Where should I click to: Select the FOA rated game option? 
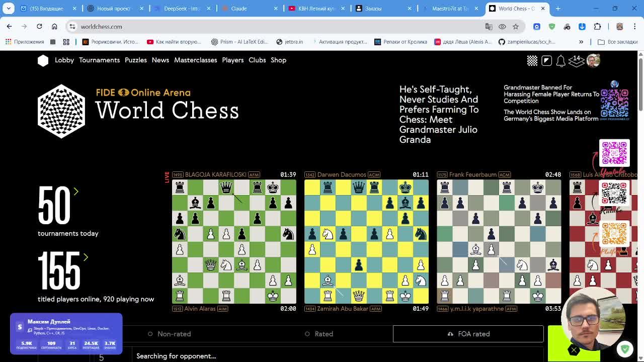(x=468, y=334)
